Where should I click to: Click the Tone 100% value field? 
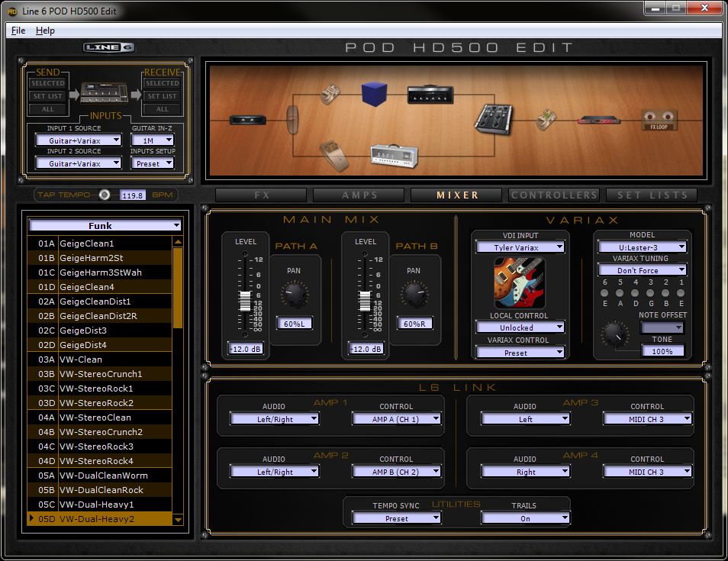pos(662,352)
